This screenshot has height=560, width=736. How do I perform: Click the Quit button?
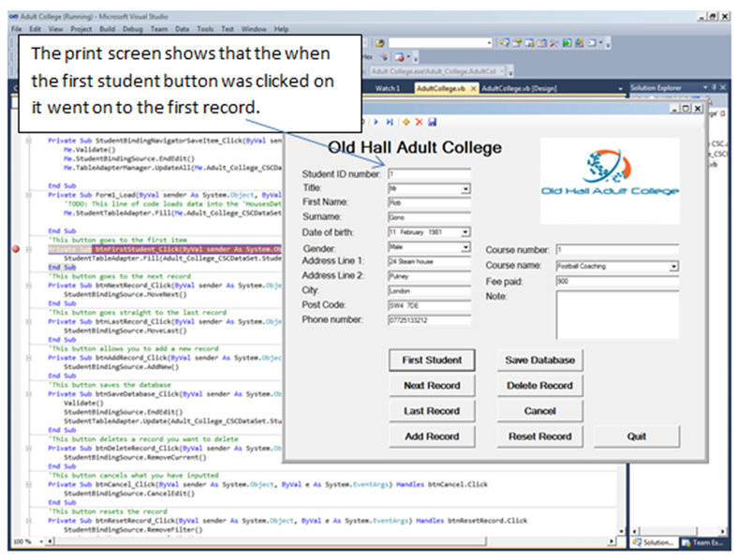(x=637, y=436)
